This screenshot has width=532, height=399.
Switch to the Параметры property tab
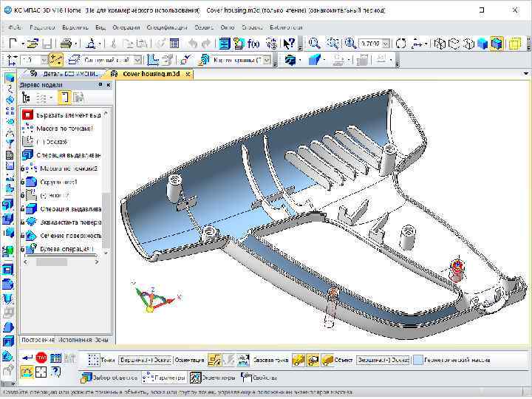(164, 378)
